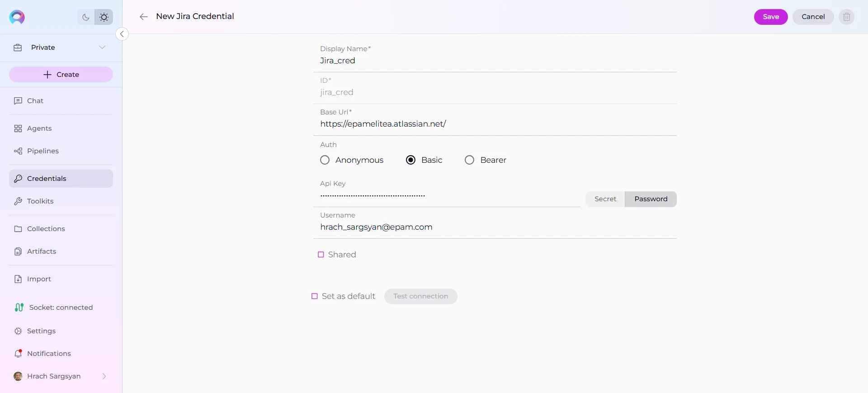Click the Notifications bell icon
868x393 pixels.
click(18, 354)
